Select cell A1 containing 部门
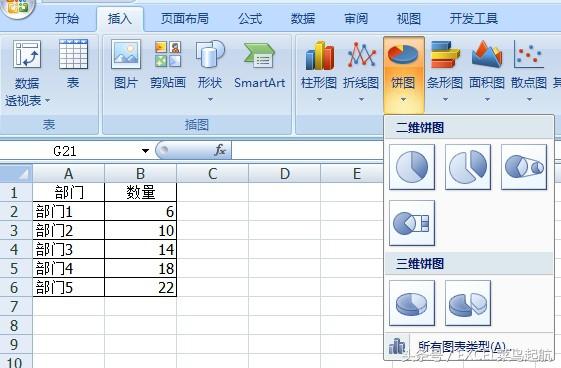The image size is (561, 368). (x=68, y=193)
